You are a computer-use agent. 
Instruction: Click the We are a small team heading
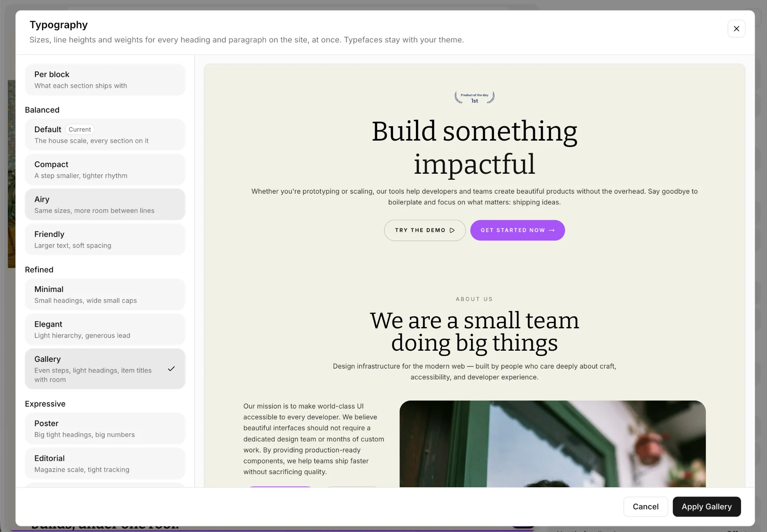(475, 332)
